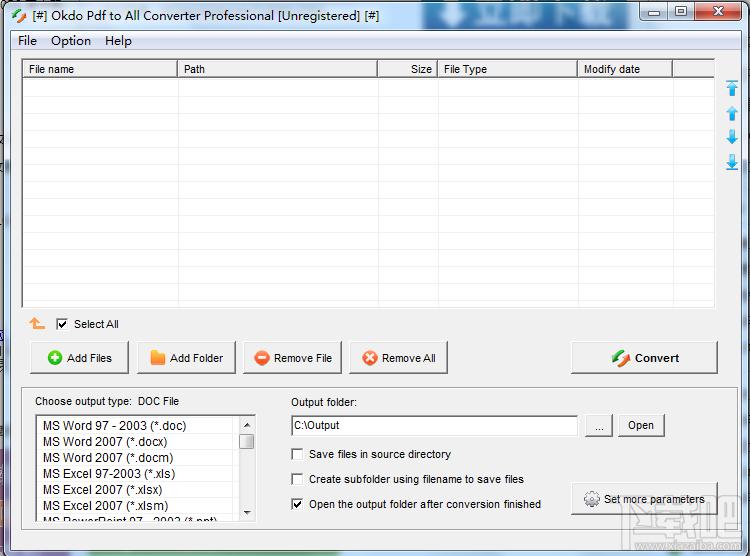The width and height of the screenshot is (750, 556).
Task: Click the orange up-level arrow icon beside Select All
Action: 37,323
